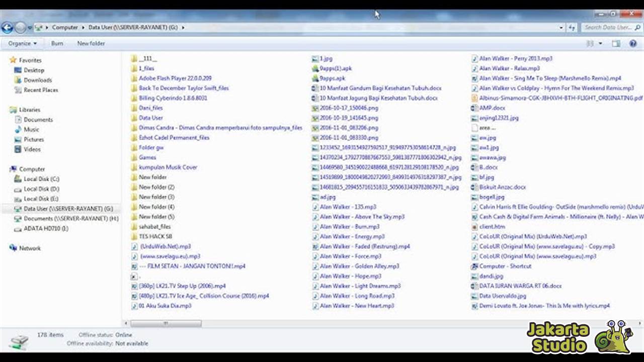644x362 pixels.
Task: Select Local Disk (C:) drive
Action: coord(41,179)
